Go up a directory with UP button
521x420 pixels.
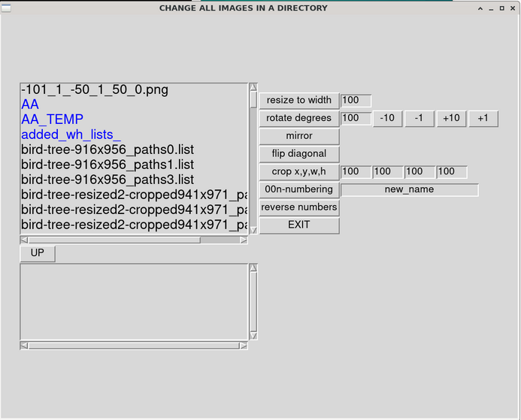point(38,253)
